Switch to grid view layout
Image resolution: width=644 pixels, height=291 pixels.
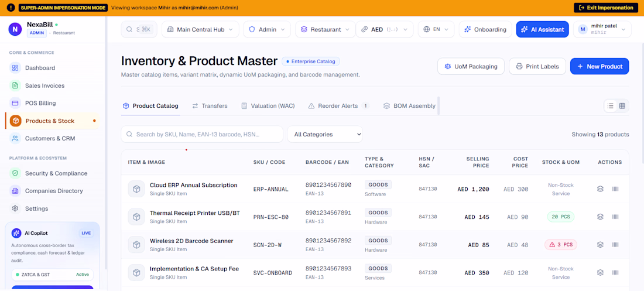[x=622, y=106]
